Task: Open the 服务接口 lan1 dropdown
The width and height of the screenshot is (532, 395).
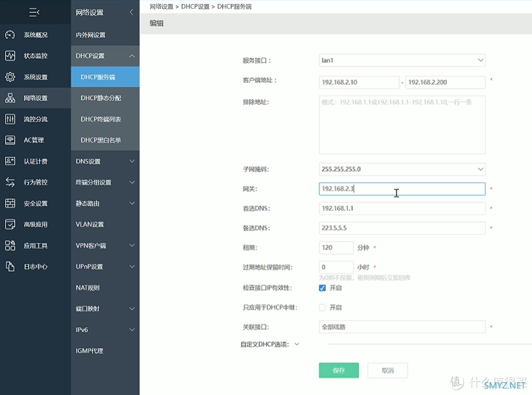Action: click(402, 60)
